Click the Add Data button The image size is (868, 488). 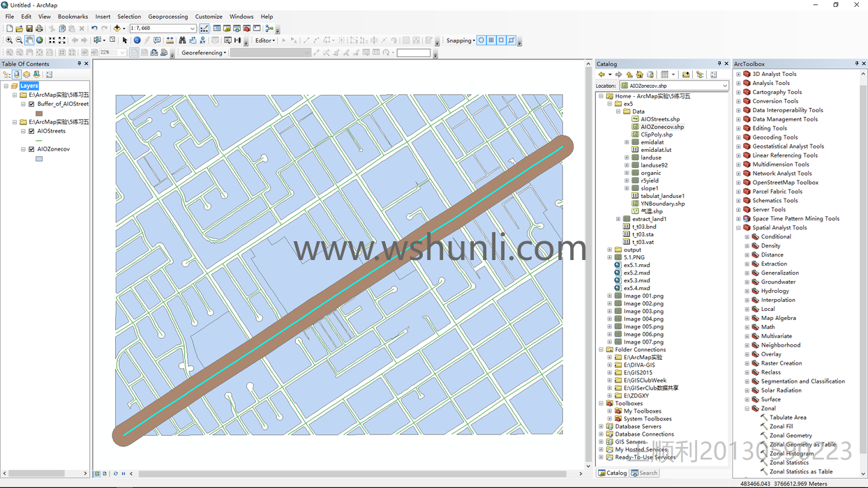coord(117,29)
